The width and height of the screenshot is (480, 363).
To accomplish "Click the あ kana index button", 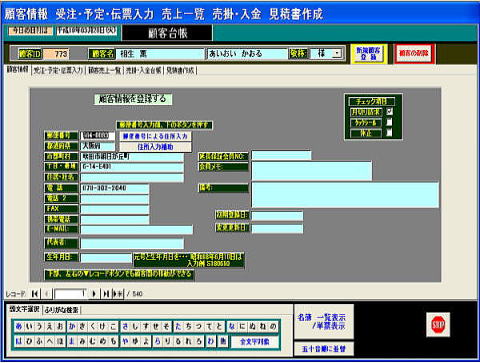I will [x=19, y=327].
